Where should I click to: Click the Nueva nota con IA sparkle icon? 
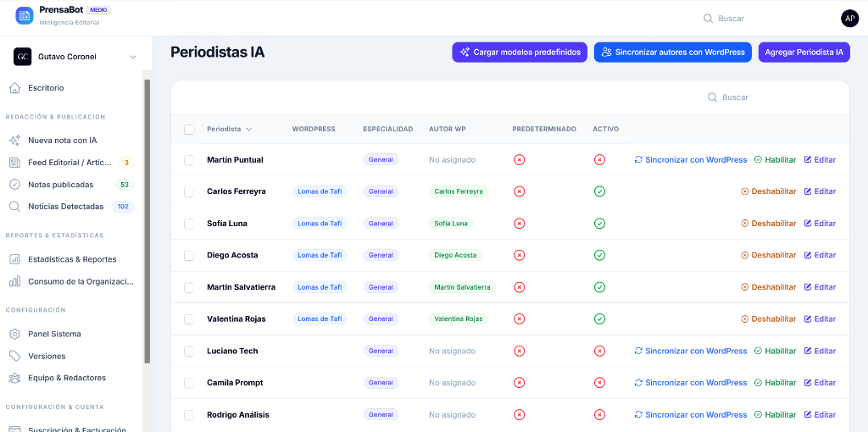coord(15,141)
